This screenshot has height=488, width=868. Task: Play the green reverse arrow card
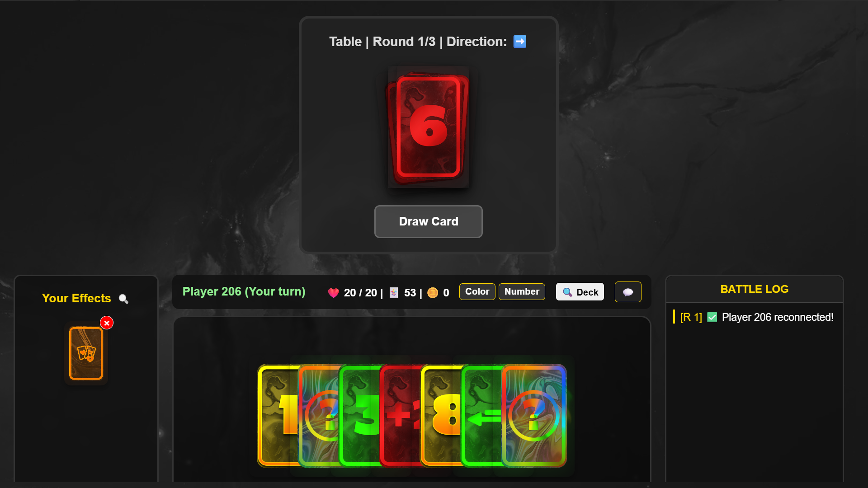[482, 416]
